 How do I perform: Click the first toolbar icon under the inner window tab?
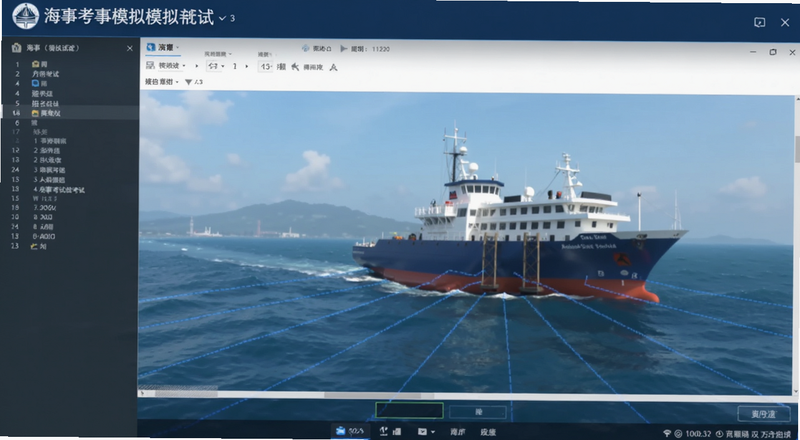tap(151, 65)
